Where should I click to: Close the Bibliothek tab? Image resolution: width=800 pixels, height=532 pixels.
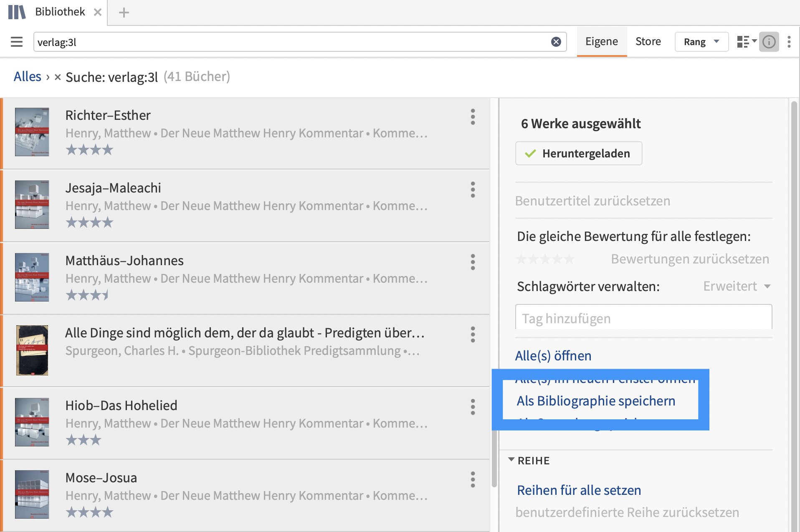coord(98,12)
